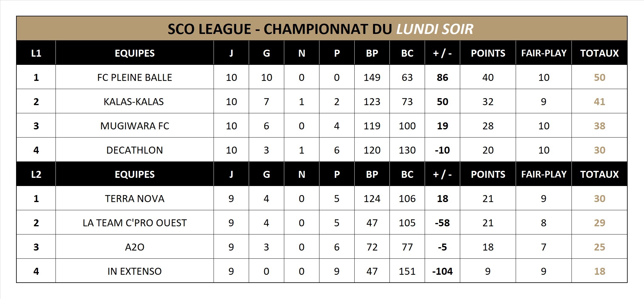The height and width of the screenshot is (299, 644).
Task: Select the L2 TOTAUX column header
Action: (599, 174)
